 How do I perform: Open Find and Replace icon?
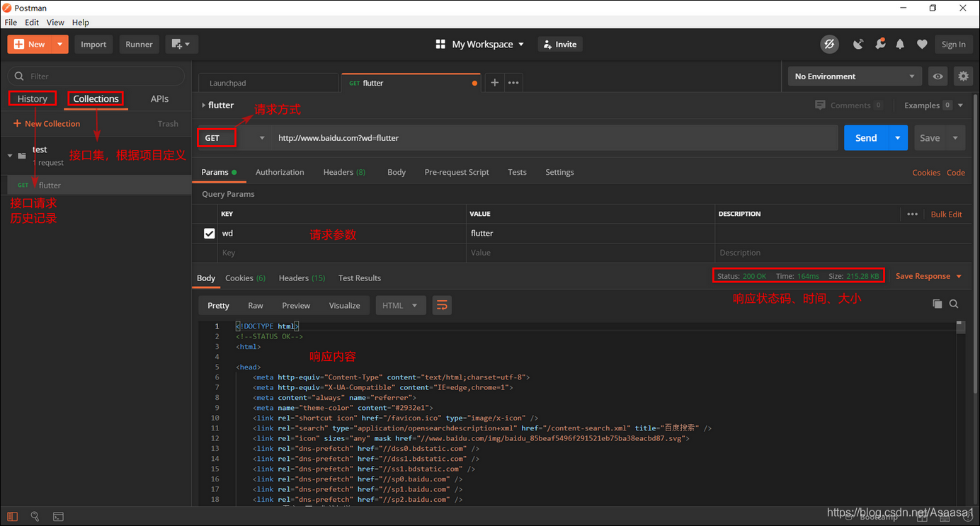pyautogui.click(x=35, y=517)
